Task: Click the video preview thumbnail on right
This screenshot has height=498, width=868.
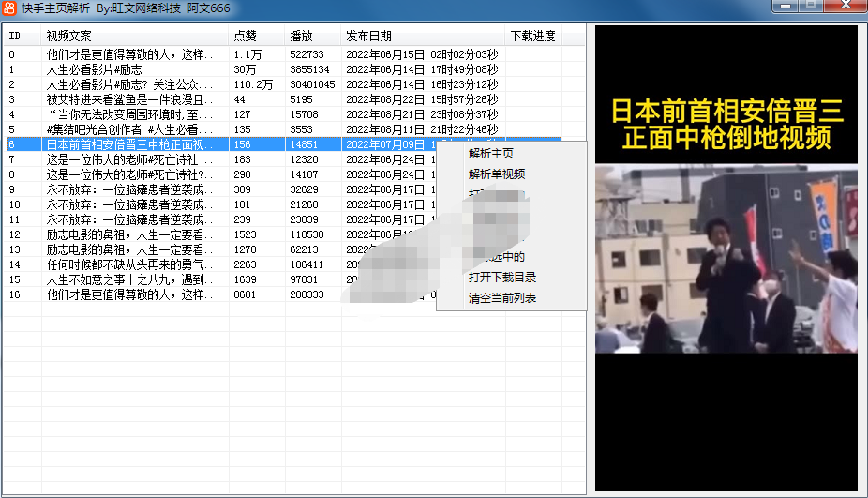Action: click(726, 258)
